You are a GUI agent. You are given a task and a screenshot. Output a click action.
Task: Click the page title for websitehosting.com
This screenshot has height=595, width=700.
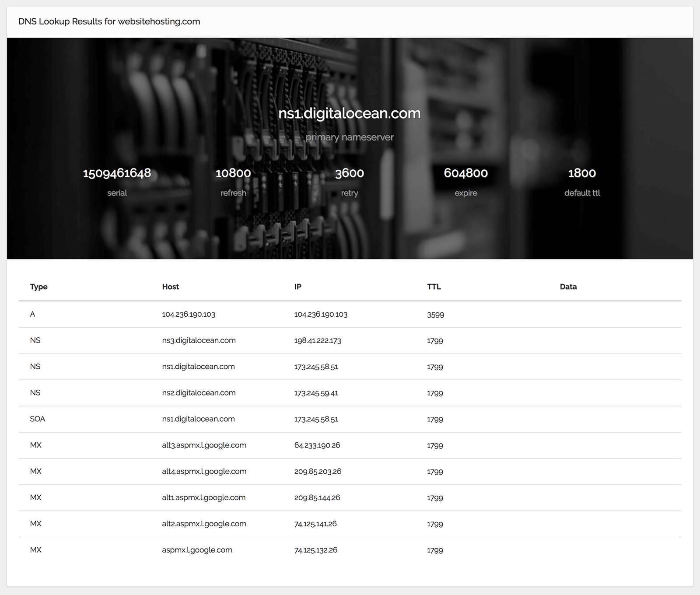click(x=109, y=21)
